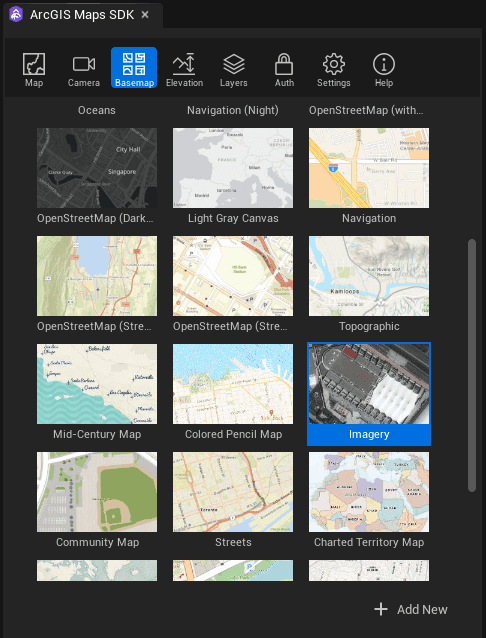The height and width of the screenshot is (638, 486).
Task: Open the Map tool
Action: [x=34, y=69]
